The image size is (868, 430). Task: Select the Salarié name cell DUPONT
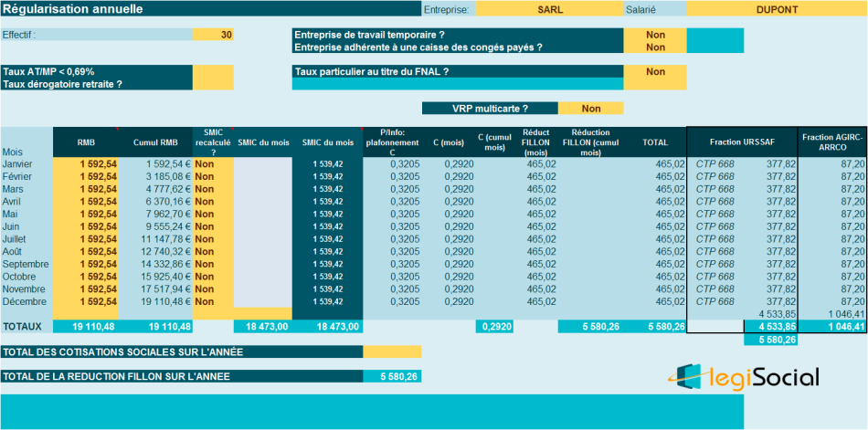[777, 10]
